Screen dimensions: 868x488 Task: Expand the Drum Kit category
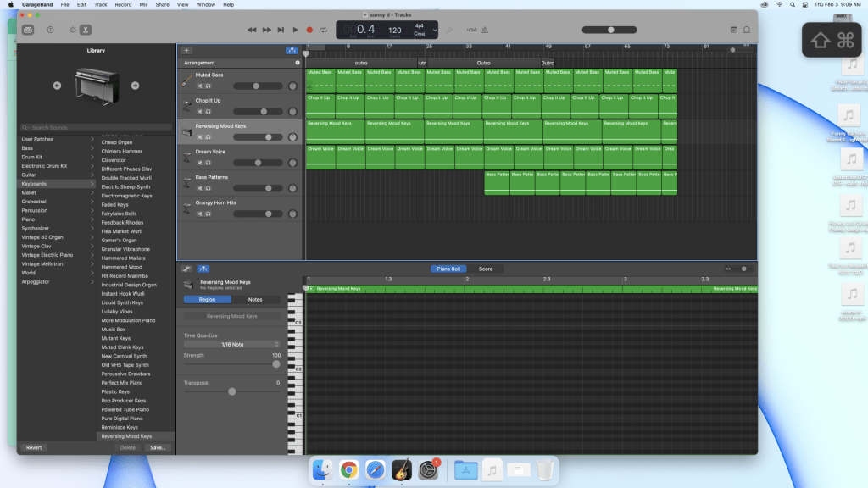click(x=57, y=157)
